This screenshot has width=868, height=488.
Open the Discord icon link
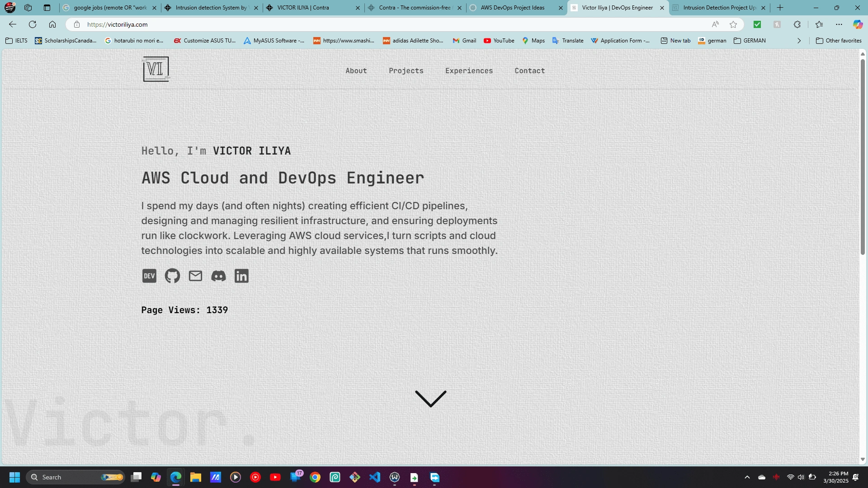(x=218, y=276)
